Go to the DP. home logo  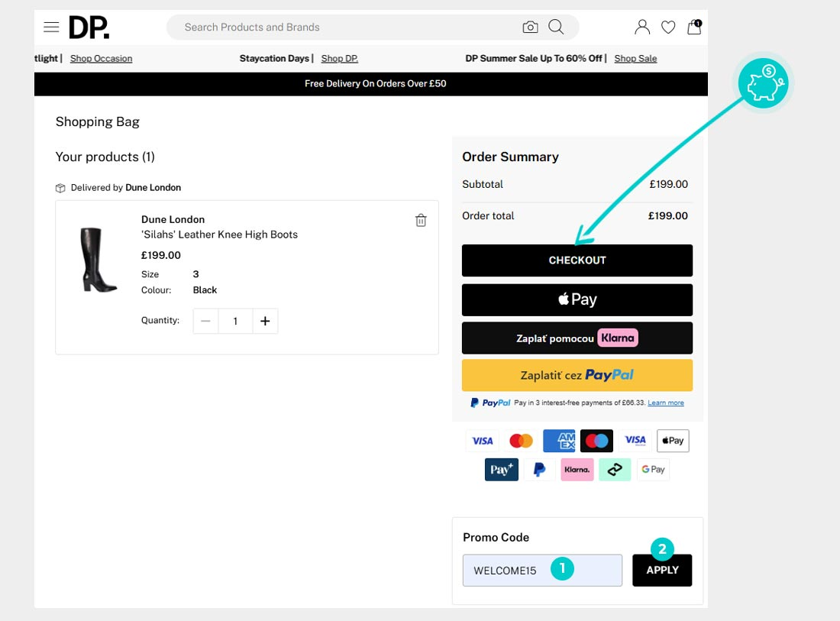(x=89, y=27)
